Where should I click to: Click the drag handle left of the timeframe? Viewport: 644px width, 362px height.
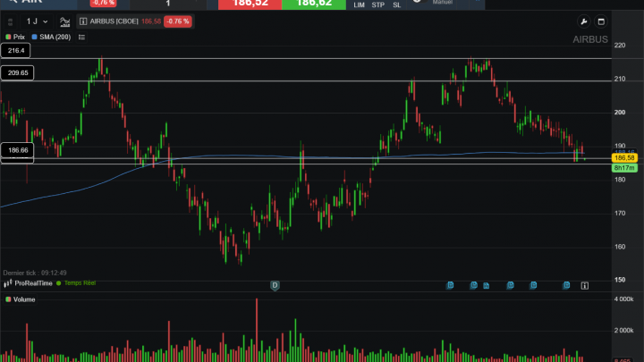click(10, 21)
